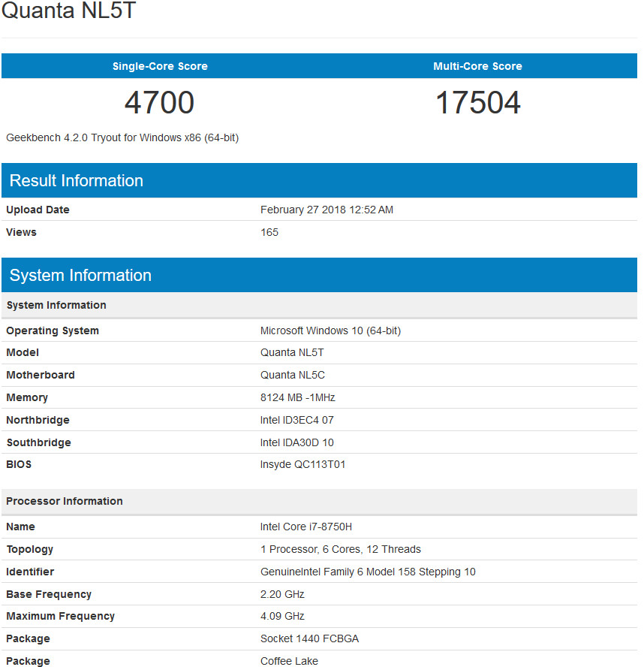This screenshot has width=644, height=667.
Task: Click the Quanta NL5C motherboard value
Action: coord(293,376)
